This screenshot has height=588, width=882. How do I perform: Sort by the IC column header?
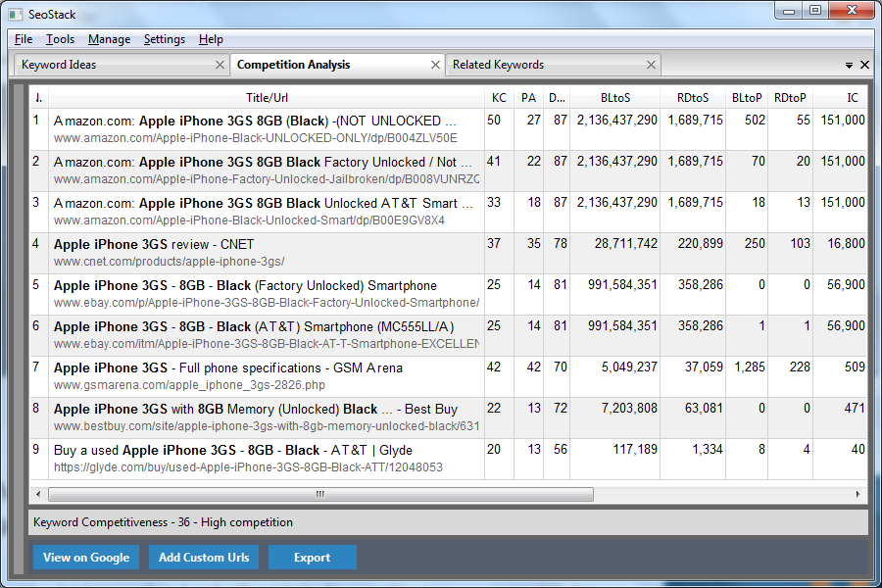coord(841,98)
